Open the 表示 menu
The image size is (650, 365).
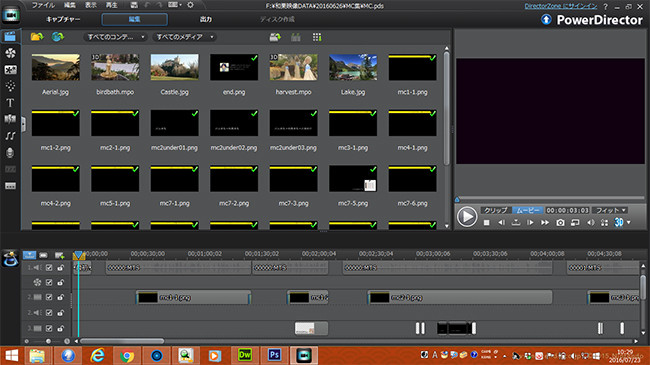click(91, 5)
